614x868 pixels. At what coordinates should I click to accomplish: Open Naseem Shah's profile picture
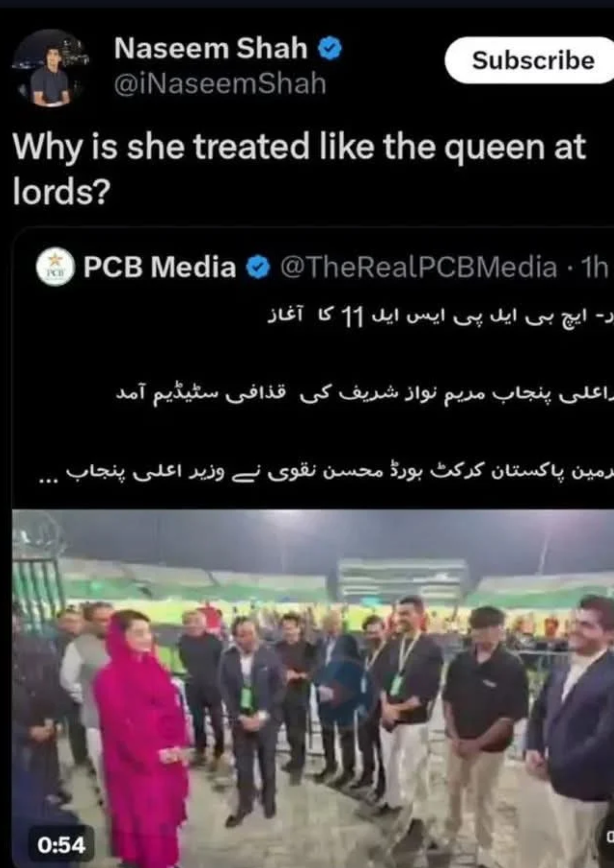[x=51, y=69]
